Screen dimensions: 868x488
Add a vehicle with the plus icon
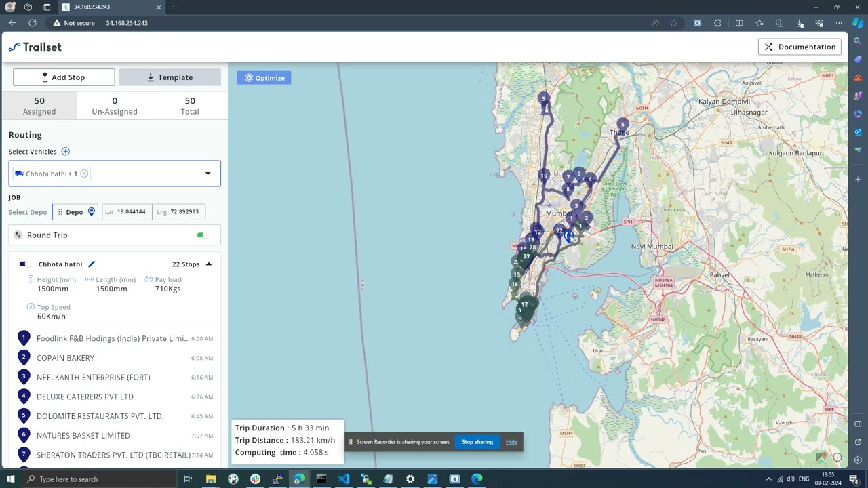65,152
